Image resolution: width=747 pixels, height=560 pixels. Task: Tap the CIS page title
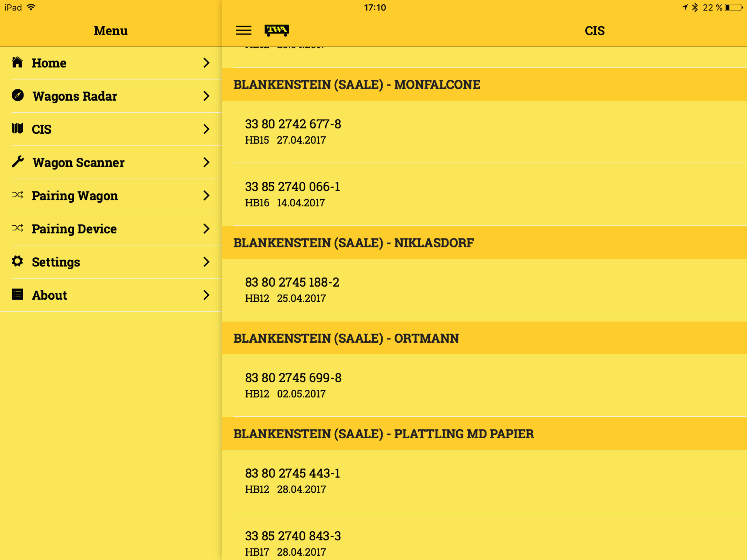point(595,31)
